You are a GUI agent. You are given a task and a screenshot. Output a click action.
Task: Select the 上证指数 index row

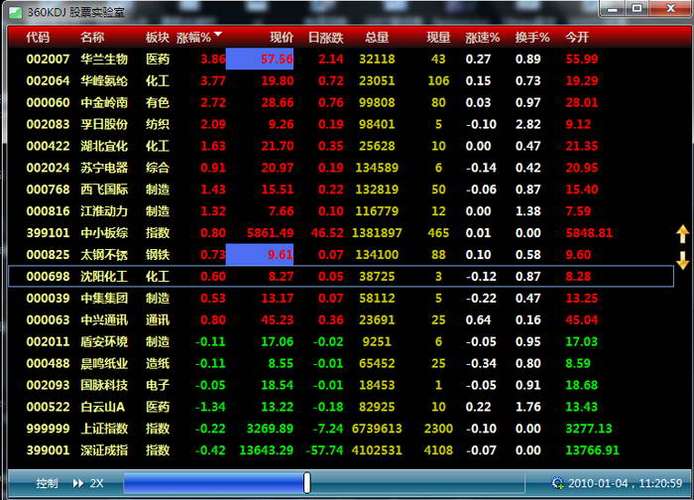[x=104, y=428]
